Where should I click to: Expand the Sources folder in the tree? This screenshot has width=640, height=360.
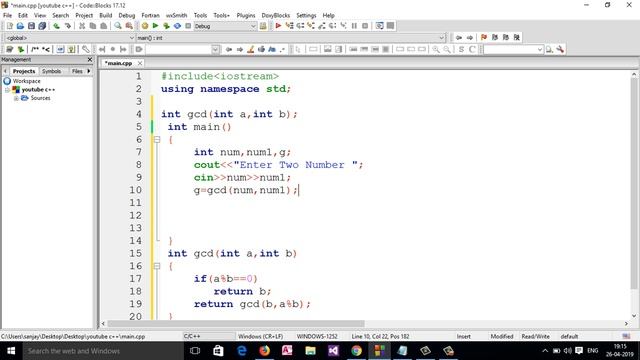click(x=16, y=98)
